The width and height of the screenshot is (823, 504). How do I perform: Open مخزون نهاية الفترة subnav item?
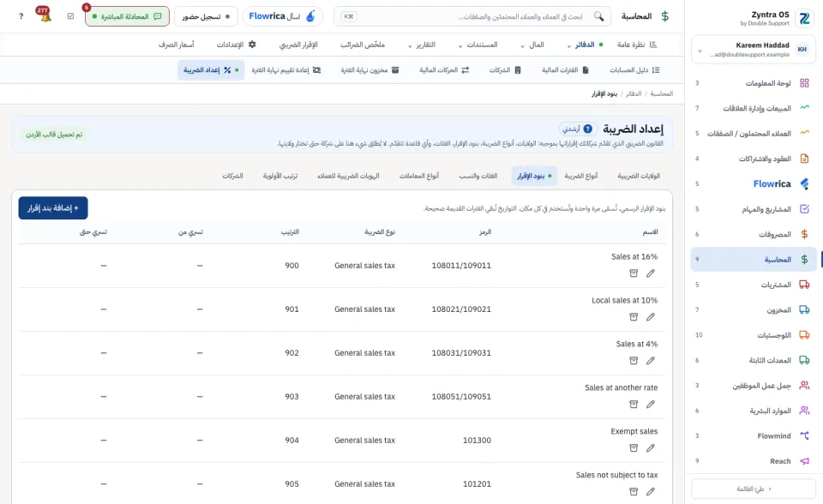coord(369,69)
